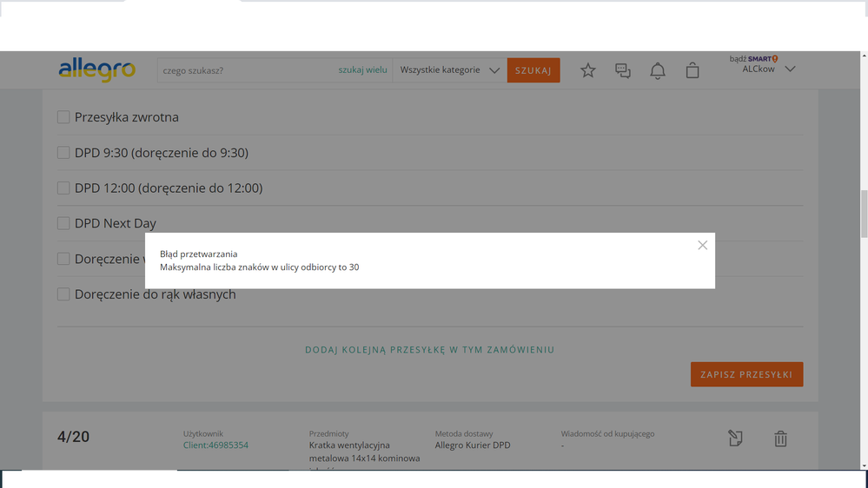The image size is (868, 488).
Task: Check DPD 12:00 delivery option
Action: click(x=63, y=188)
